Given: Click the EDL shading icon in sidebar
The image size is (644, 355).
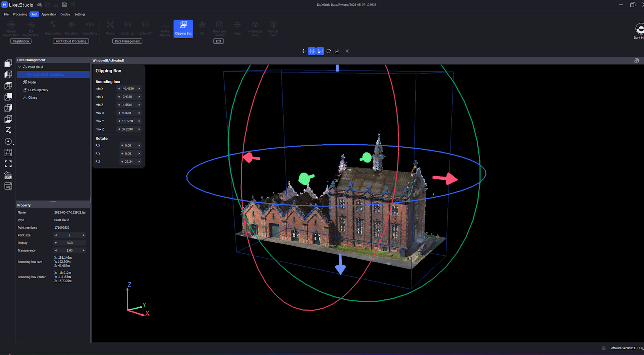Looking at the screenshot, I should pos(8,175).
